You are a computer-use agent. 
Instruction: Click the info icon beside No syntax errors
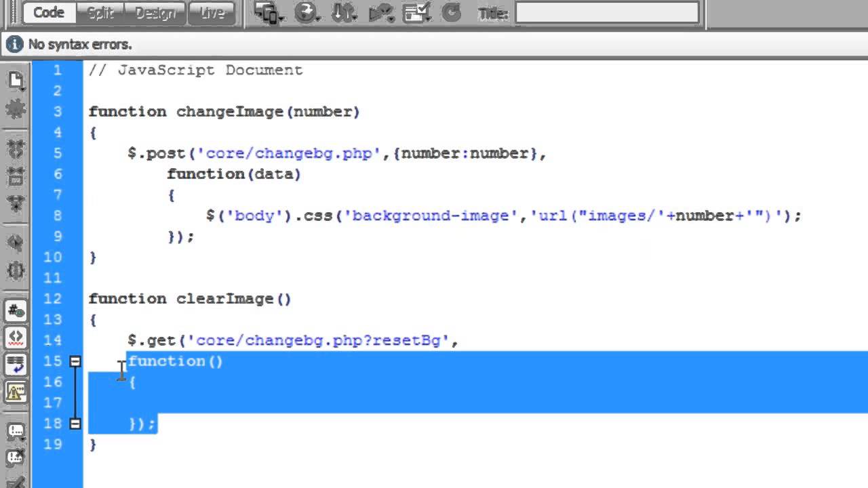(x=14, y=45)
